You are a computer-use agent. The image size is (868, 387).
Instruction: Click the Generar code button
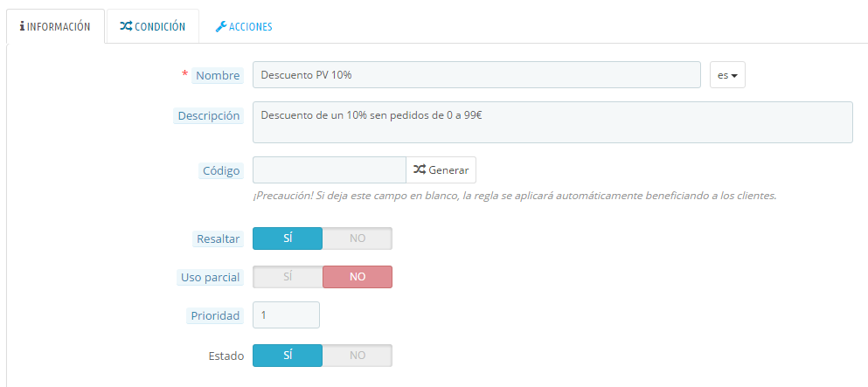[441, 169]
